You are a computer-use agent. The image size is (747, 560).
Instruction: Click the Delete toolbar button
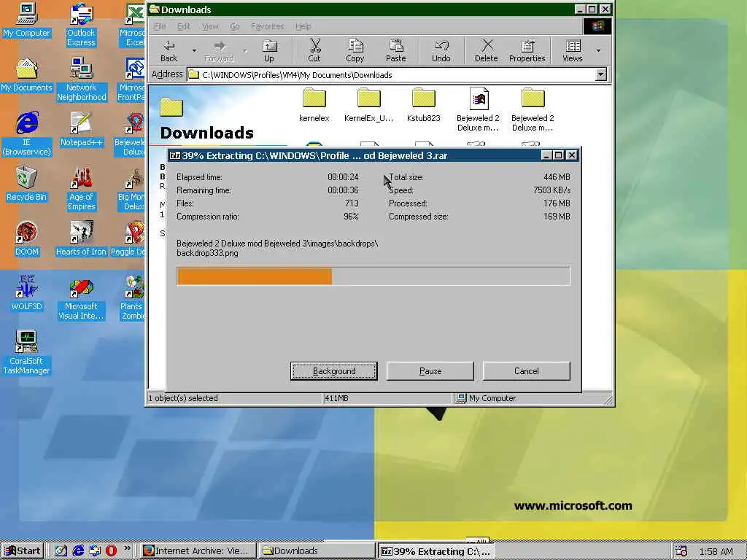coord(487,51)
